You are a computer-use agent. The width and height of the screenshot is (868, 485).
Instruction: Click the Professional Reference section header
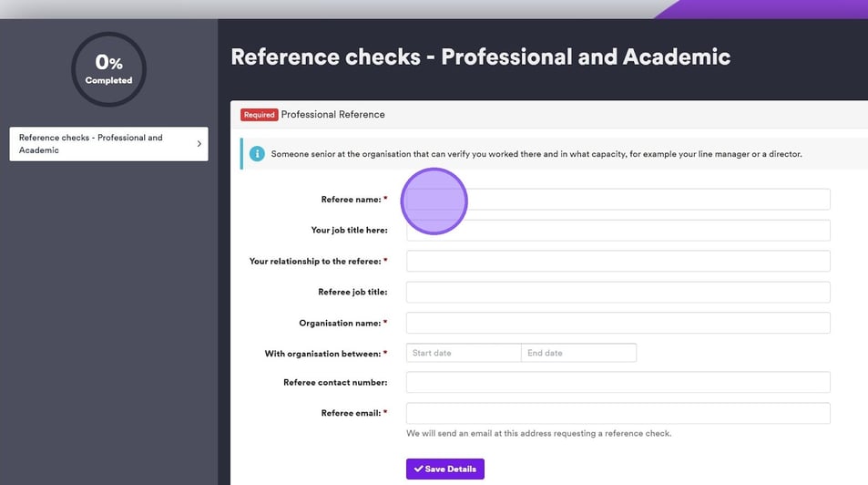333,115
